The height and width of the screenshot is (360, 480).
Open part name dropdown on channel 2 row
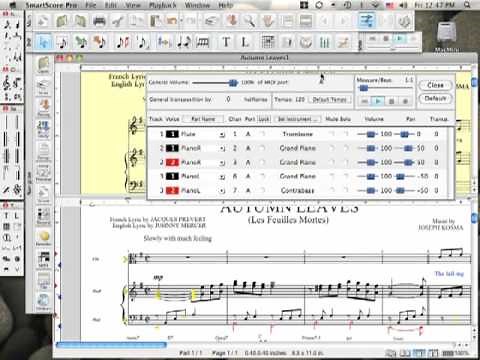coord(222,148)
